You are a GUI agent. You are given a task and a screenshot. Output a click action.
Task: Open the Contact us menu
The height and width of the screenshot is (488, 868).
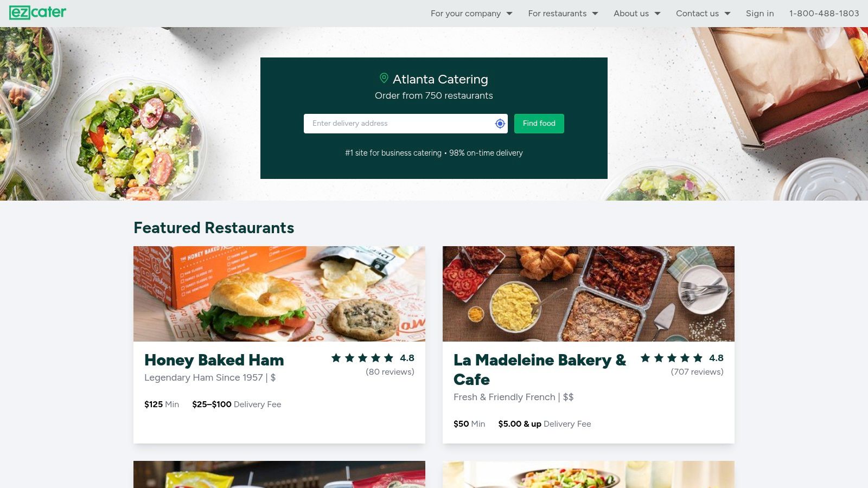coord(703,14)
